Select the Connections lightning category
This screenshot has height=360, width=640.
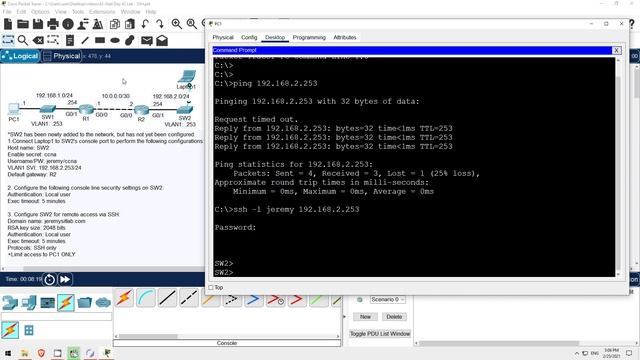pos(66,303)
